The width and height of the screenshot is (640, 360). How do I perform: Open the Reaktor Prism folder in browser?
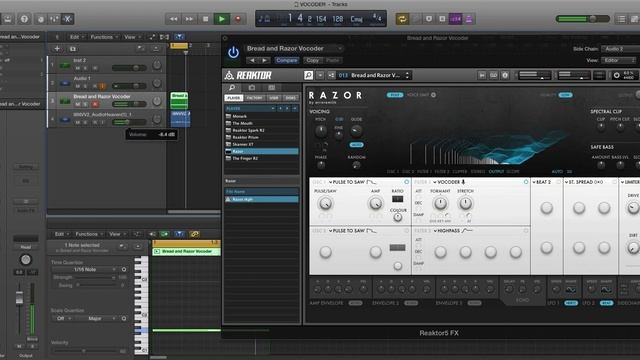click(261, 137)
